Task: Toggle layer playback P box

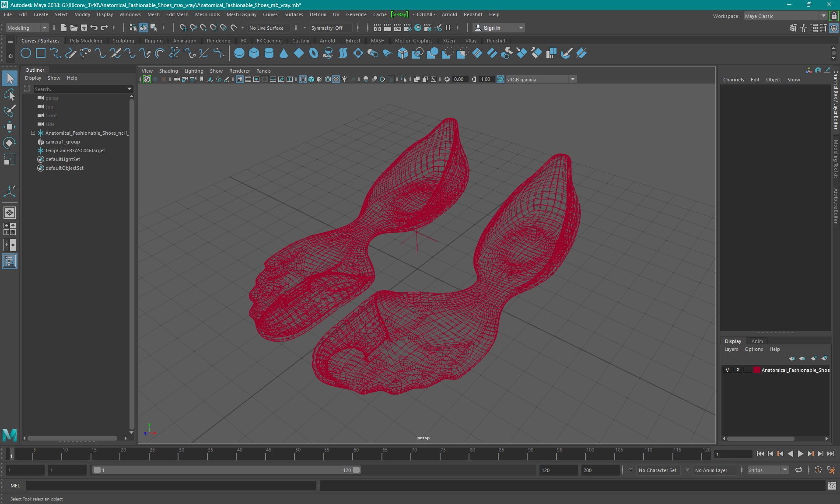Action: [x=738, y=370]
